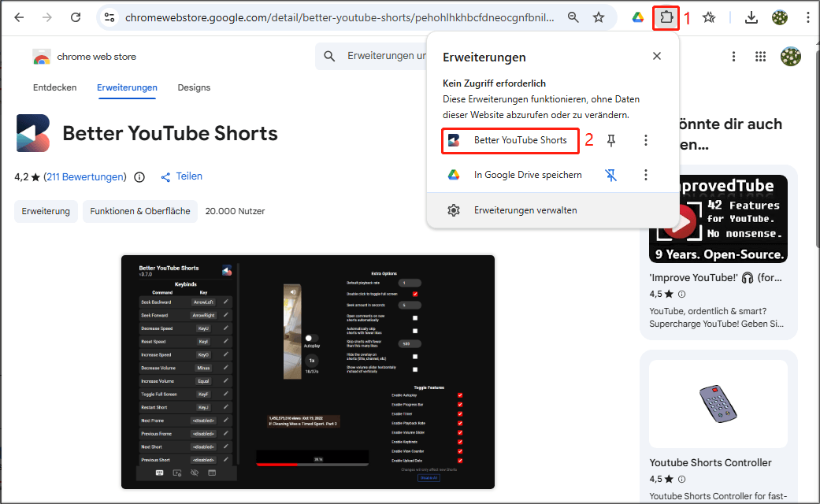Open the Better YouTube Shorts screenshot preview
Viewport: 820px width, 504px height.
tap(307, 370)
